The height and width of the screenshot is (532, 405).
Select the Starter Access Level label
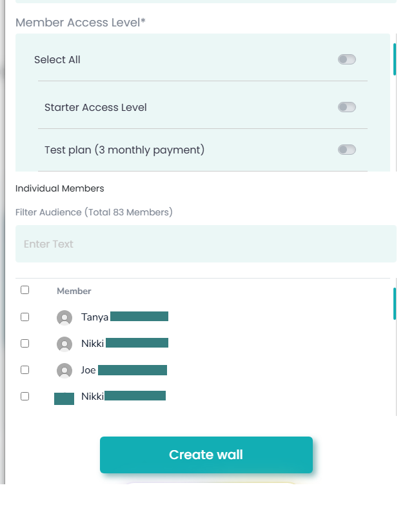tap(95, 108)
